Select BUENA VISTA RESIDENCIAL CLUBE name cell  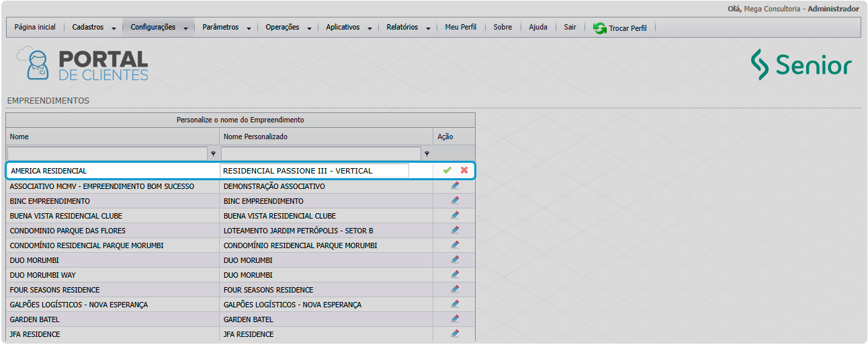click(x=112, y=216)
